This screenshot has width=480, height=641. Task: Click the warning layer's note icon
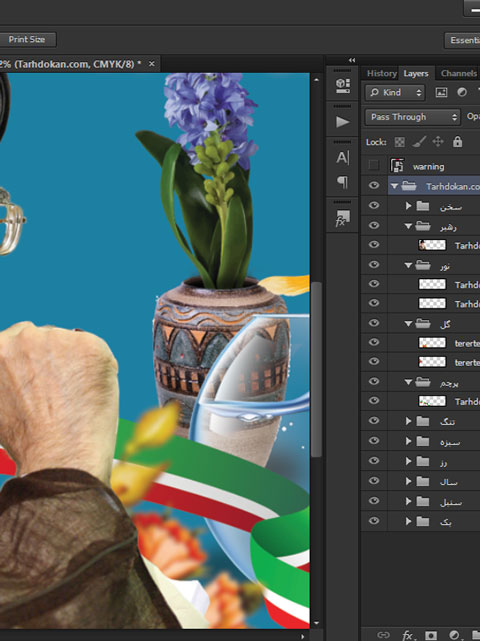pyautogui.click(x=397, y=166)
